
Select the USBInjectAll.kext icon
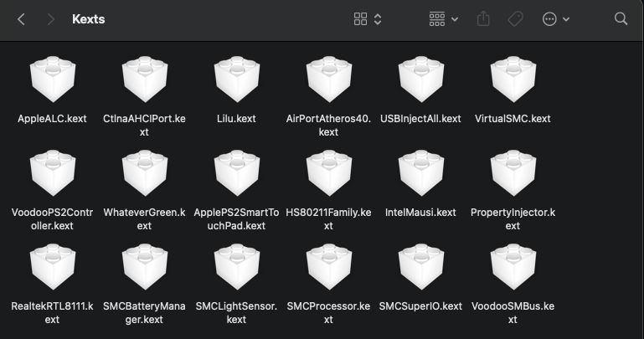coord(420,80)
